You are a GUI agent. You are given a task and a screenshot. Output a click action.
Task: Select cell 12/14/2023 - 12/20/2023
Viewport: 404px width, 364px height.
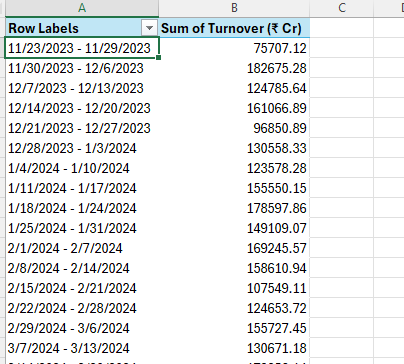[x=82, y=108]
